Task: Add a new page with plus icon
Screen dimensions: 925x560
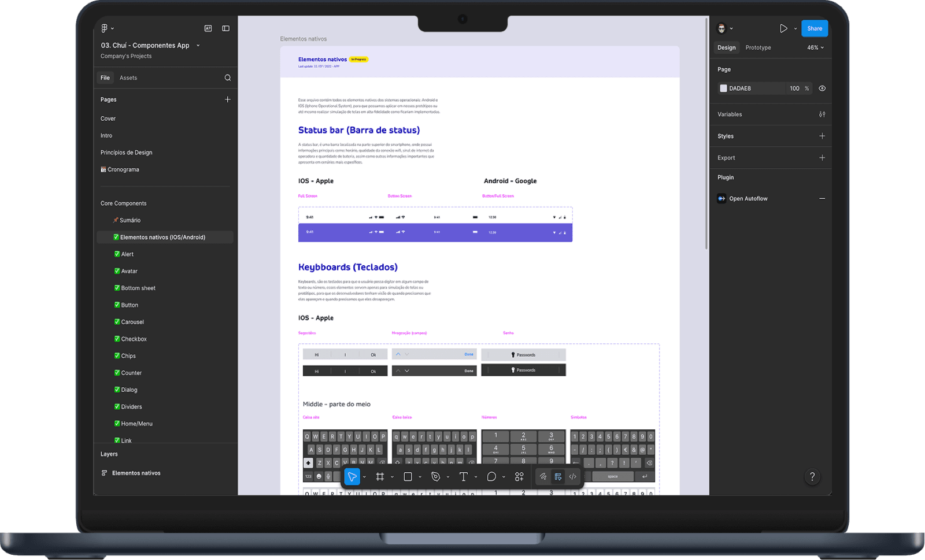Action: click(x=228, y=99)
